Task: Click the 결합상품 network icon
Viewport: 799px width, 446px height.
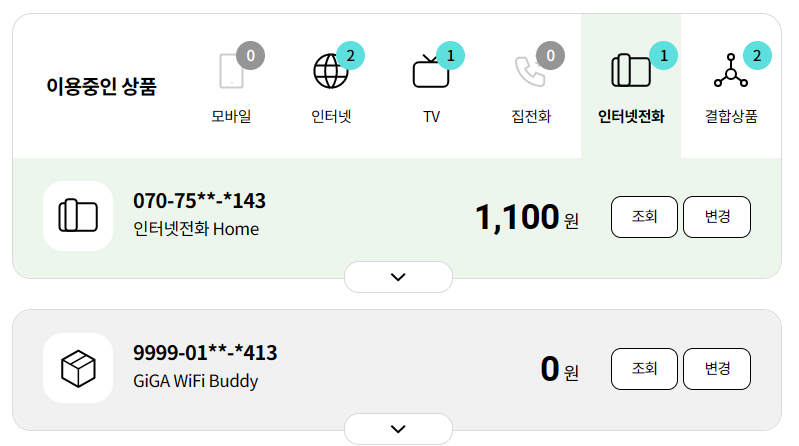Action: click(731, 72)
